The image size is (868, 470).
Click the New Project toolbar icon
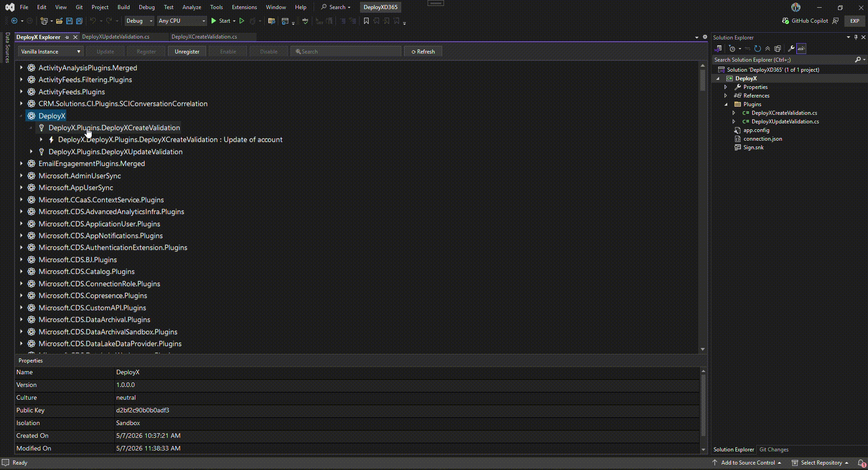click(44, 21)
